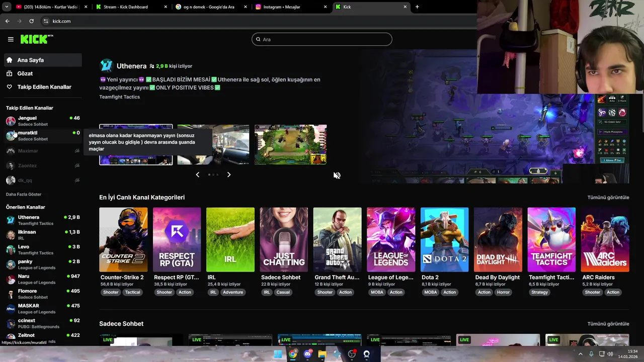Go to Ana Sayfa home page
Viewport: 644px width, 362px height.
pos(43,60)
